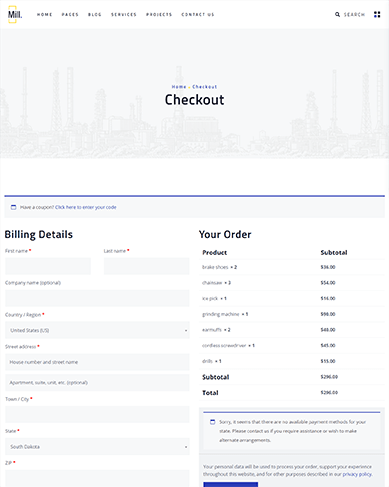This screenshot has height=487, width=389.
Task: Click the House number and street name field
Action: 97,362
